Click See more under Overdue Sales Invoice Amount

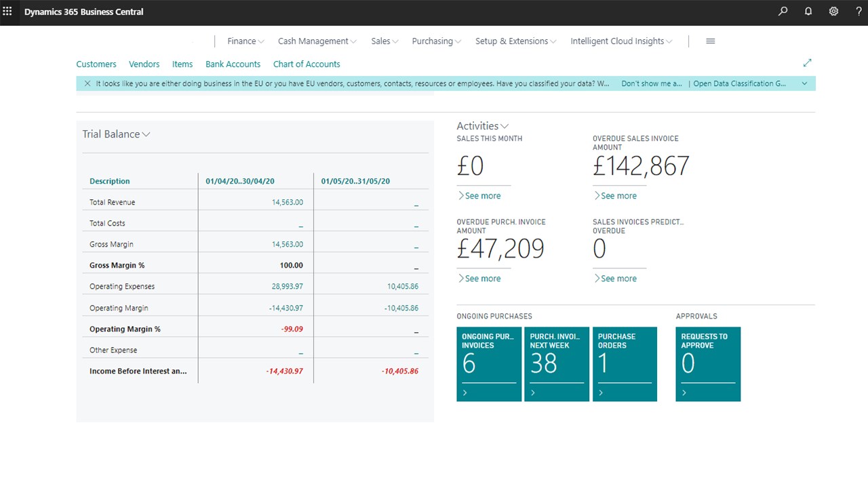click(615, 196)
